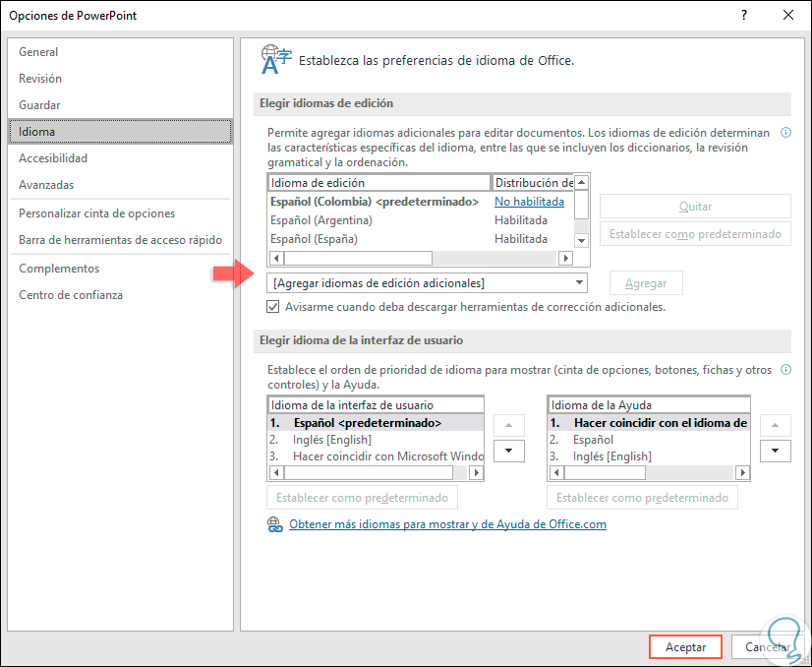Click left arrow of interface language list scrollbar
This screenshot has width=812, height=667.
276,472
